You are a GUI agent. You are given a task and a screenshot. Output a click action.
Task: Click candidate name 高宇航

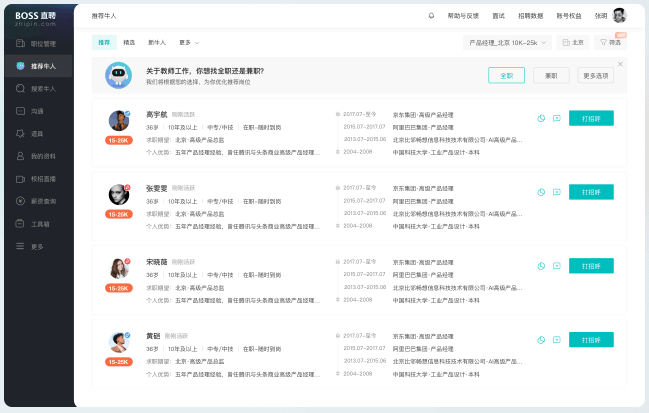click(156, 114)
